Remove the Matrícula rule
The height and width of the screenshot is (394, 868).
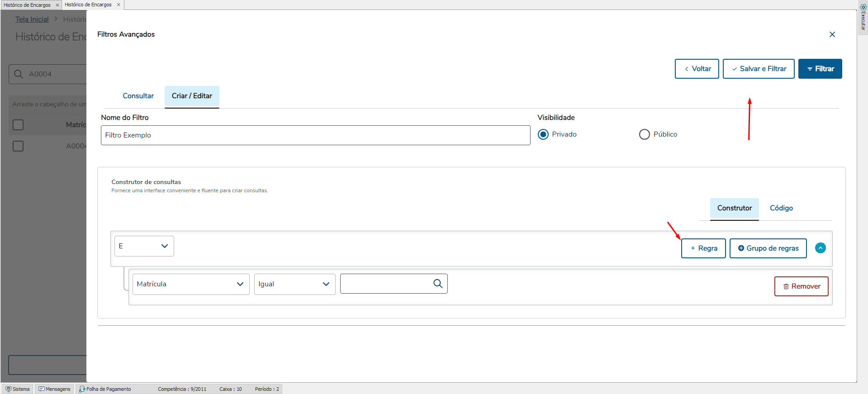point(801,286)
